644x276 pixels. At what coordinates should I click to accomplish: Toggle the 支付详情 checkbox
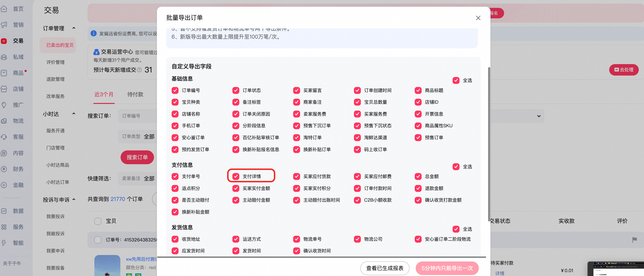coord(236,177)
